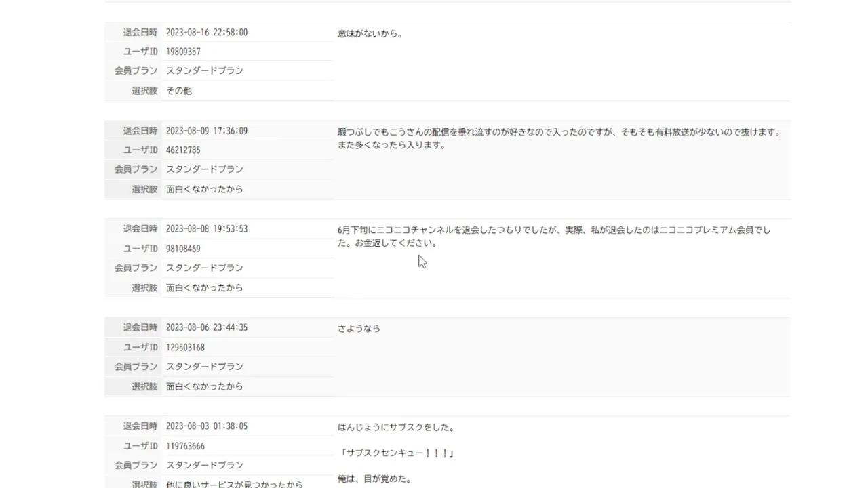
Task: Click the choice value その他
Action: coord(179,90)
